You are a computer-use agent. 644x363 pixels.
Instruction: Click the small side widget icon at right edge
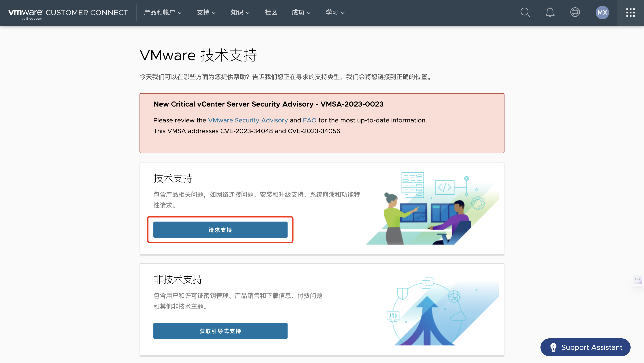(637, 280)
